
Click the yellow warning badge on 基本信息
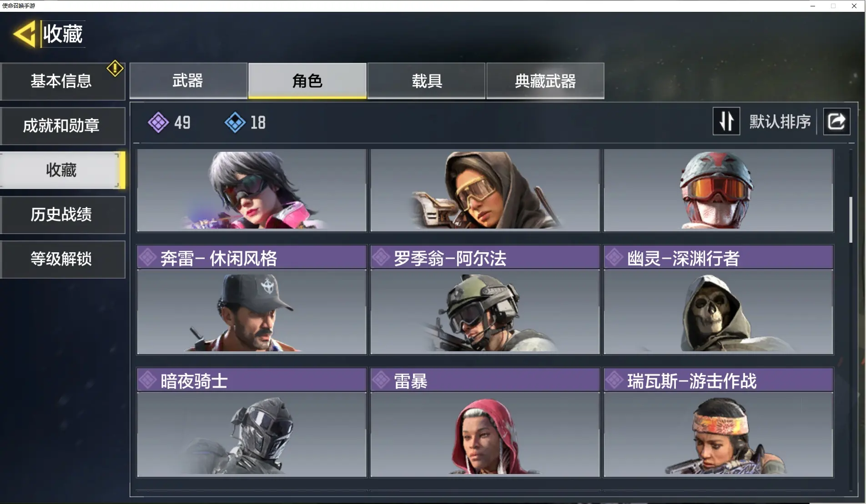tap(115, 69)
